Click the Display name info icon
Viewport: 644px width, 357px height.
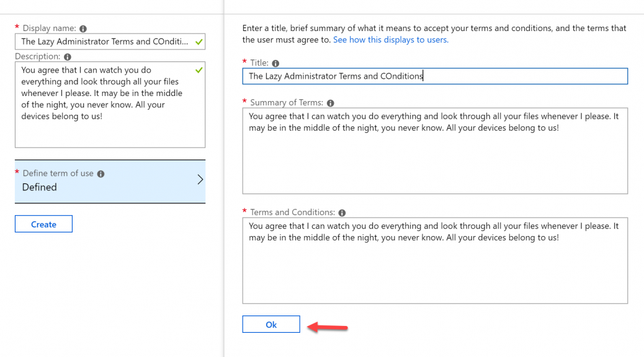pos(83,29)
